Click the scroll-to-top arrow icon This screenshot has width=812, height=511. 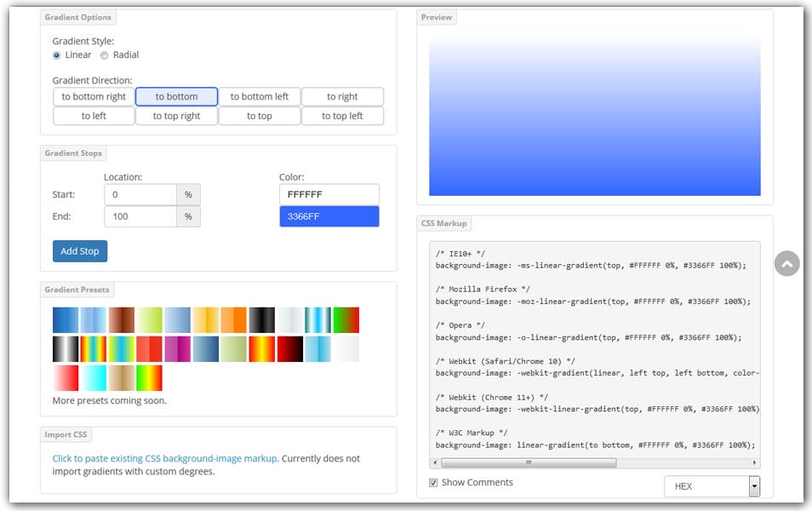coord(786,264)
